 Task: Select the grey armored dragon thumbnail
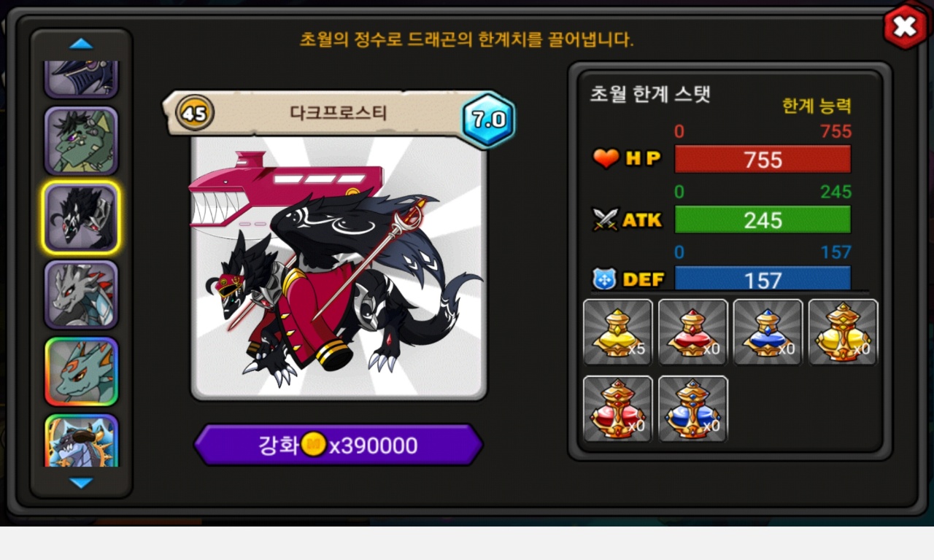81,295
